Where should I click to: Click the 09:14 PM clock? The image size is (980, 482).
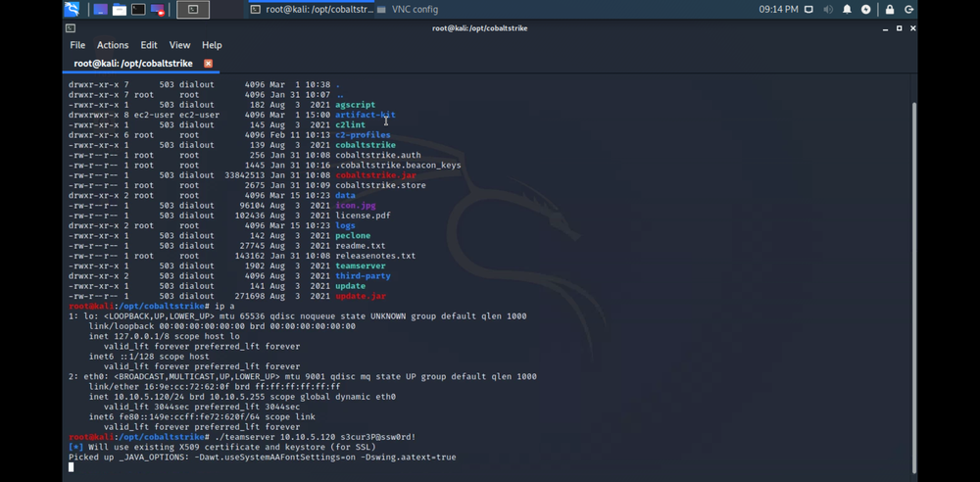(778, 10)
